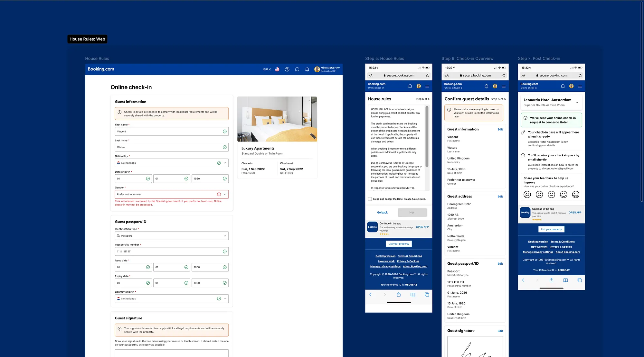The image size is (644, 357).
Task: Tap Safari tabs icon in Step 7 phone
Action: [580, 280]
